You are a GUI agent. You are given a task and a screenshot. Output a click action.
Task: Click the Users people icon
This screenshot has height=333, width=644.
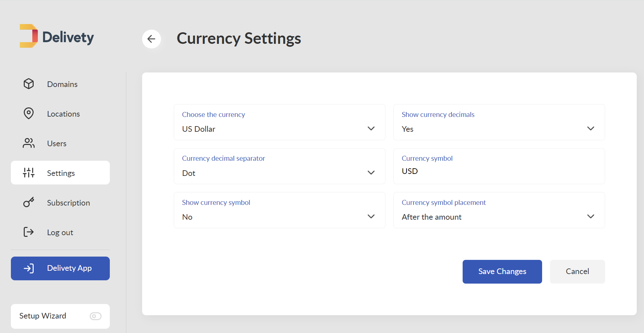pos(29,143)
